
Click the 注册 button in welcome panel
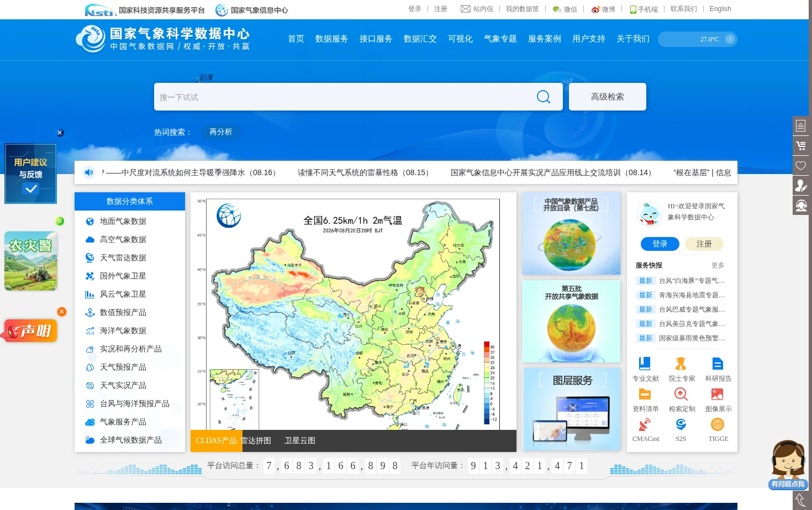[x=704, y=244]
